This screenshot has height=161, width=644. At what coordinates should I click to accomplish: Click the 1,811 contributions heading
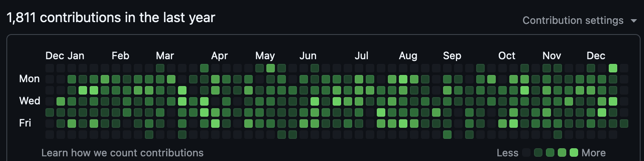point(111,17)
